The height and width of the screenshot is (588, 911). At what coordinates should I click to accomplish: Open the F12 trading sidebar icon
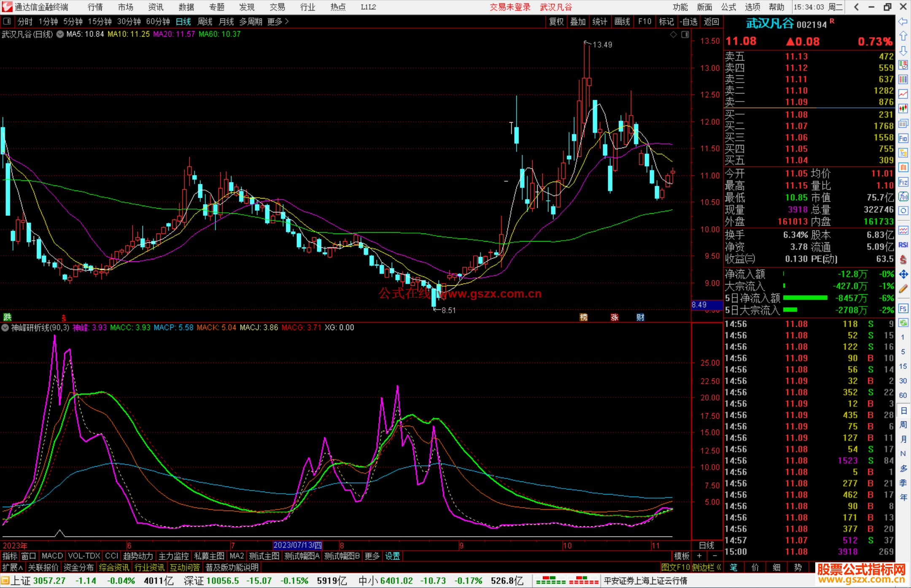pyautogui.click(x=903, y=182)
